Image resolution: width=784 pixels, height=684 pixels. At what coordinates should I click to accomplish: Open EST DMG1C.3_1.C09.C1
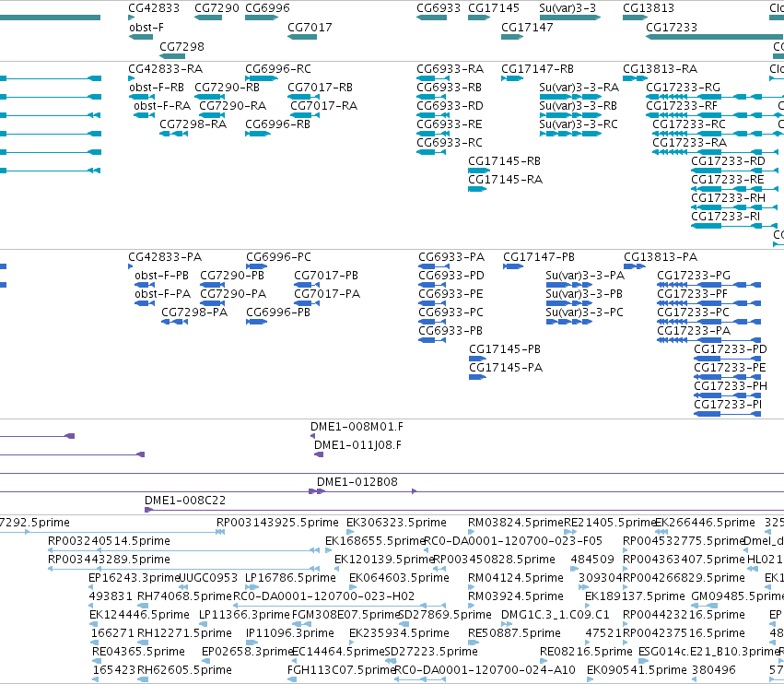point(555,615)
